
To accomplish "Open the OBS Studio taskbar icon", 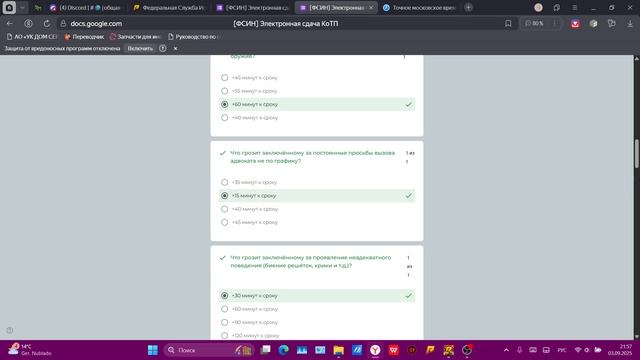I will coord(467,350).
